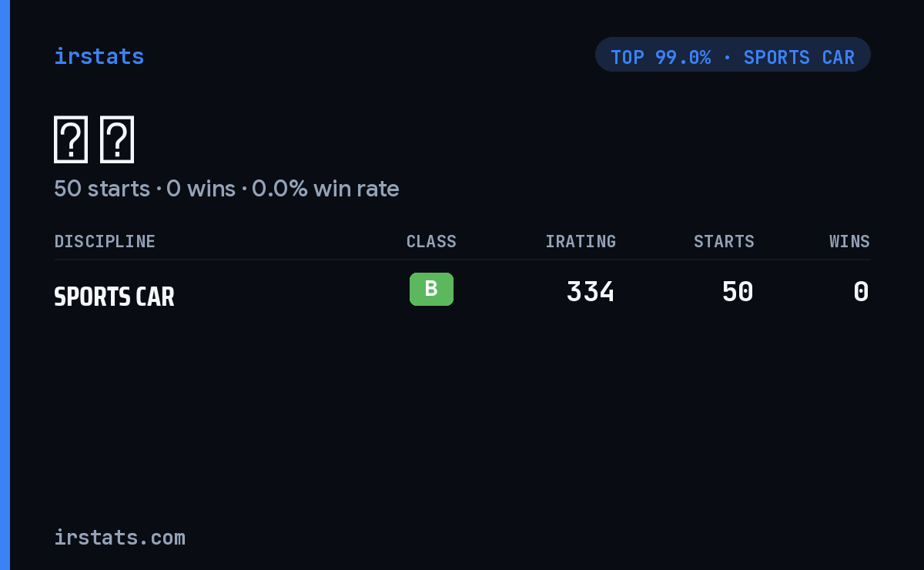Click the 0 wins summary text
This screenshot has width=924, height=570.
coord(201,188)
